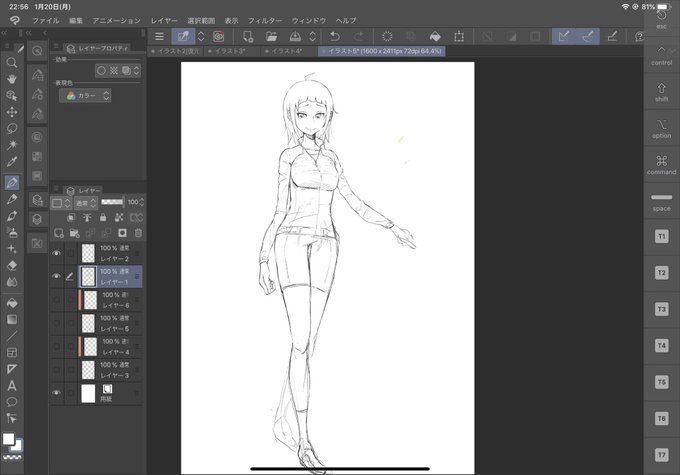
Task: Select the Move layer tool
Action: (12, 112)
